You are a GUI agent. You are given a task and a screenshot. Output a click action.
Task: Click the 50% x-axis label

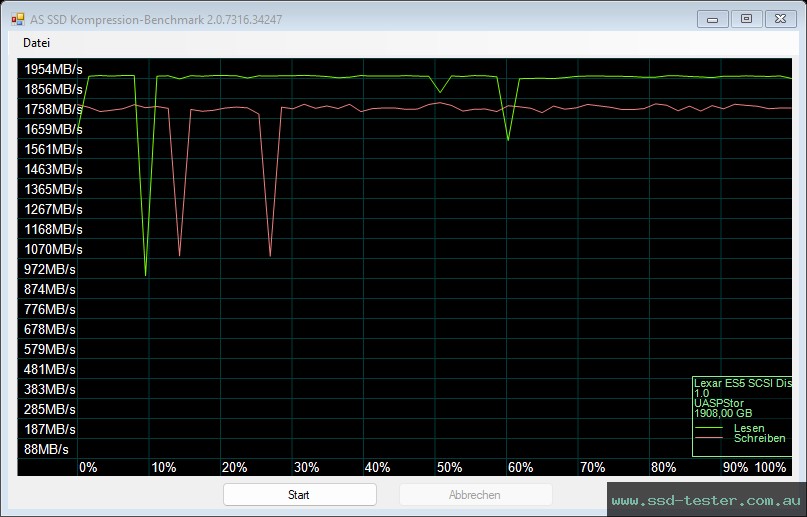click(449, 468)
